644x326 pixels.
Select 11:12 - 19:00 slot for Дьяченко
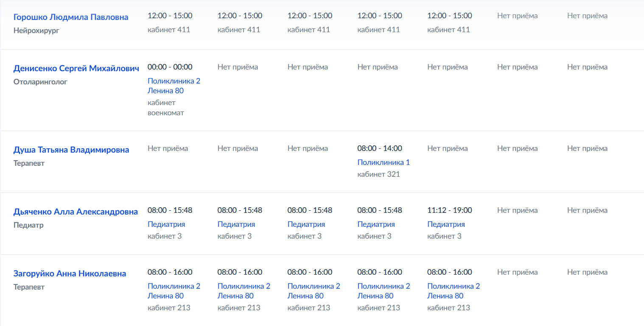click(x=450, y=210)
